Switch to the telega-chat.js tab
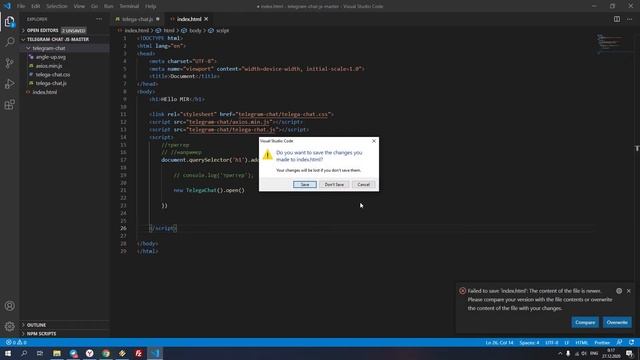The height and width of the screenshot is (360, 640). 137,19
